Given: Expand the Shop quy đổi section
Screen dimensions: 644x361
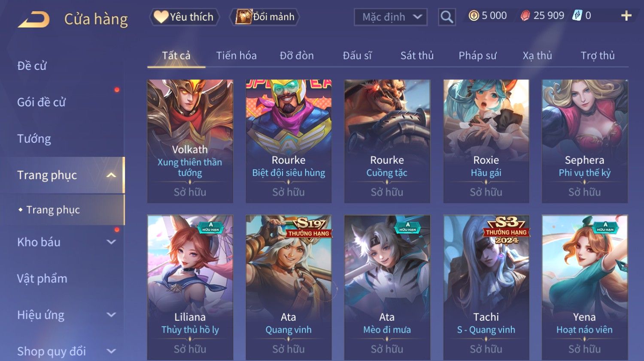Looking at the screenshot, I should [111, 351].
